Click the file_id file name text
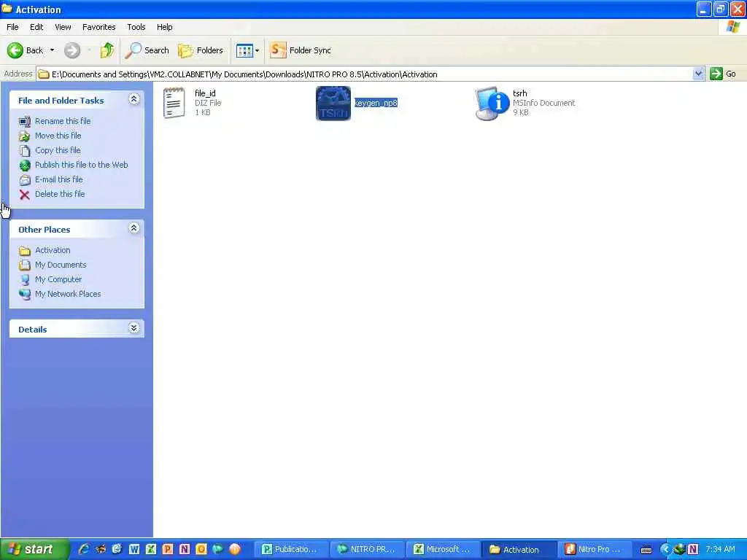747x560 pixels. pos(205,93)
